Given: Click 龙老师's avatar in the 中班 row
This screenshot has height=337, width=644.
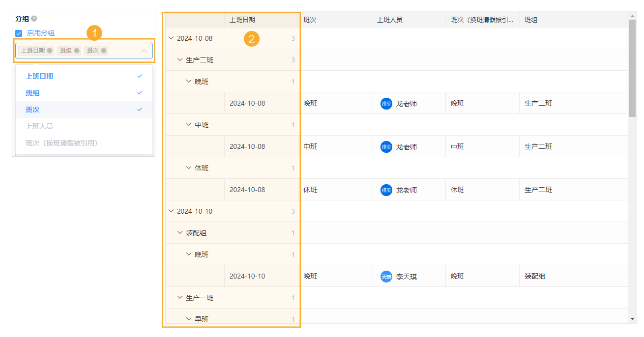Looking at the screenshot, I should 386,146.
